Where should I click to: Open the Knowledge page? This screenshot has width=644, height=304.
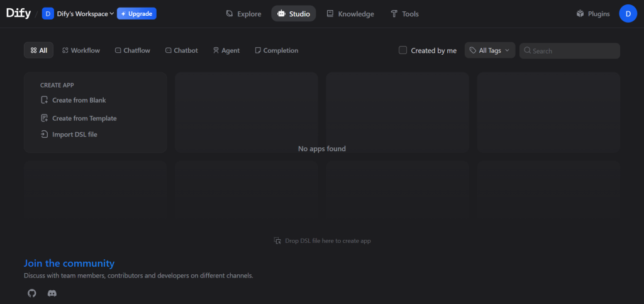pyautogui.click(x=350, y=14)
